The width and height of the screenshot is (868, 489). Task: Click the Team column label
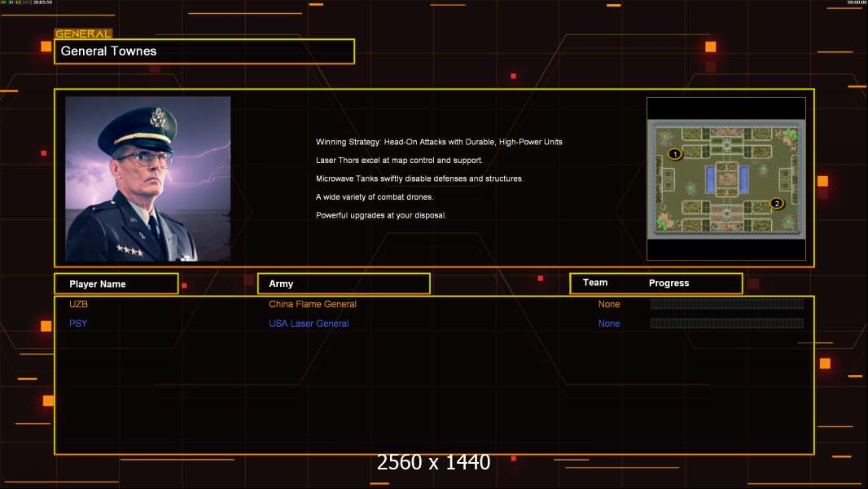(x=595, y=283)
